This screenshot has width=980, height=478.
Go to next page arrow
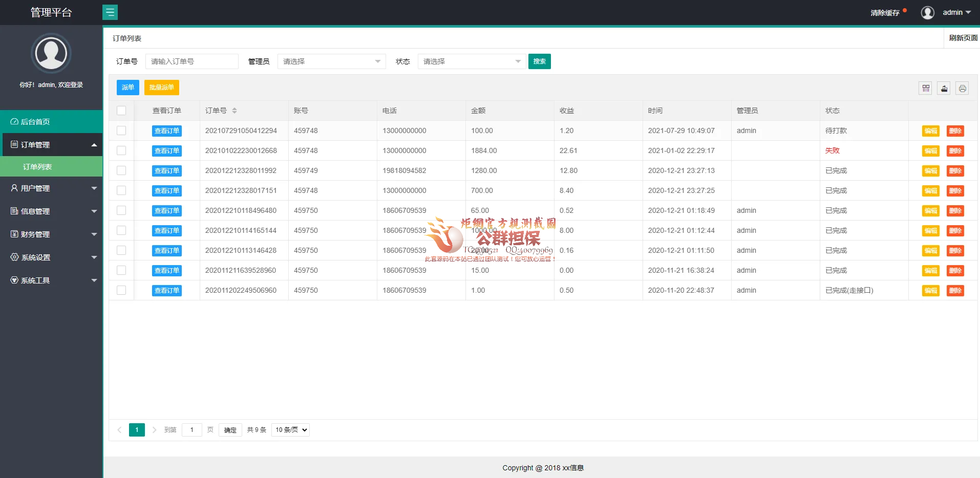[154, 430]
